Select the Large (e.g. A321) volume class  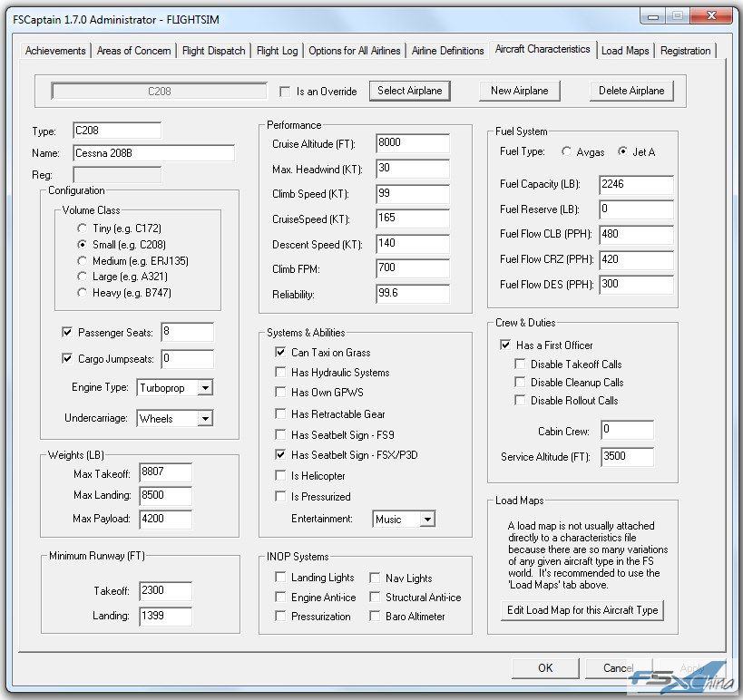[82, 277]
